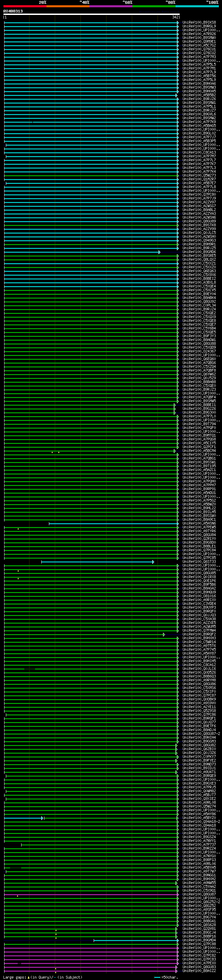Screen dimensions: 222x980
Task: Click label UniRef100_Q7PC80
Action: tap(199, 195)
